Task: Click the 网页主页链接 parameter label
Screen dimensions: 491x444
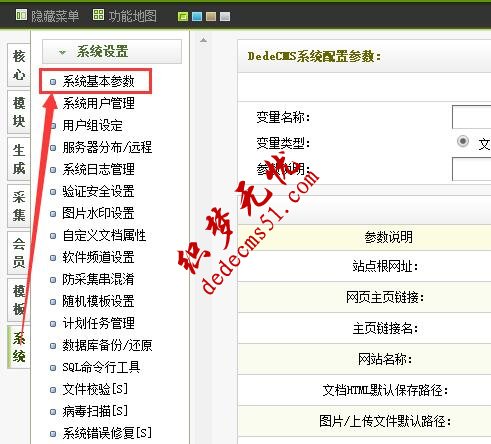Action: (x=385, y=297)
